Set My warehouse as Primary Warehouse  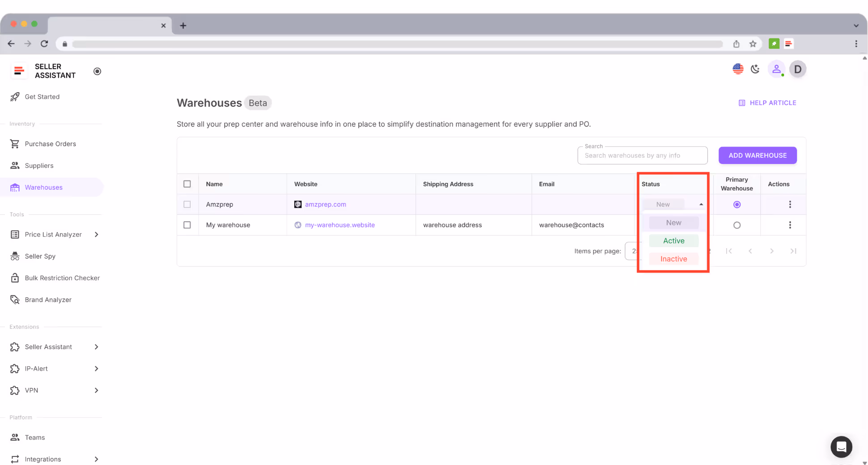[737, 225]
